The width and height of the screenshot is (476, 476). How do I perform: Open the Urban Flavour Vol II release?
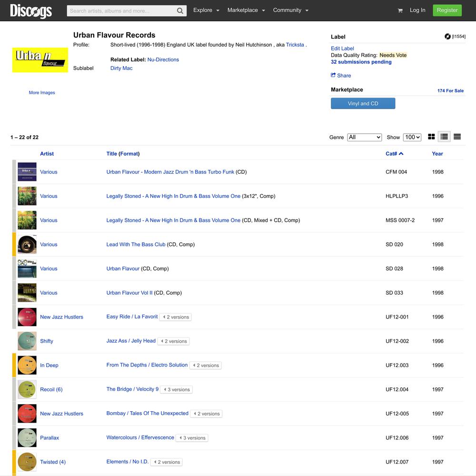[129, 293]
